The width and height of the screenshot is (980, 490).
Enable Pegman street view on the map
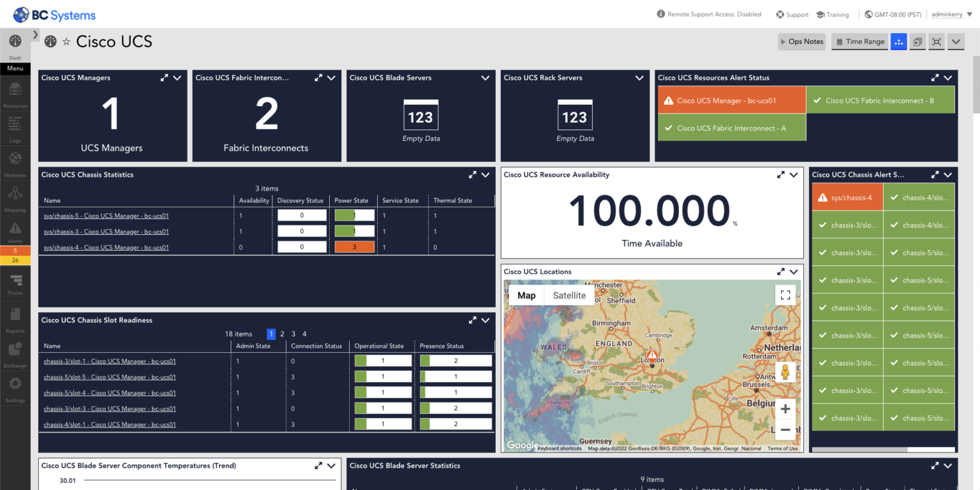point(785,371)
